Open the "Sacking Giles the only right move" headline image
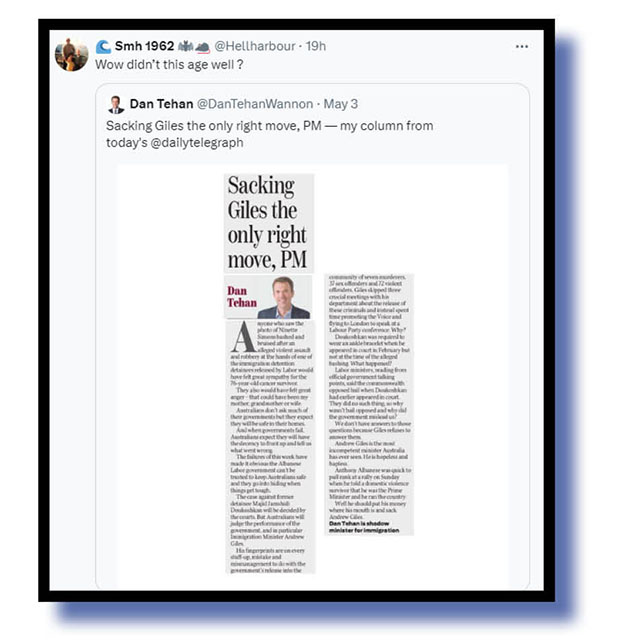Image resolution: width=624 pixels, height=640 pixels. click(269, 223)
